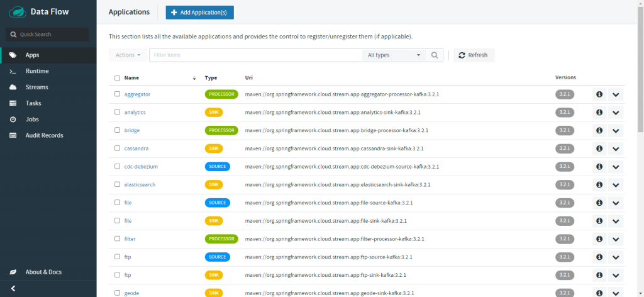Show info for the file sink app
This screenshot has height=297, width=644.
(x=599, y=221)
